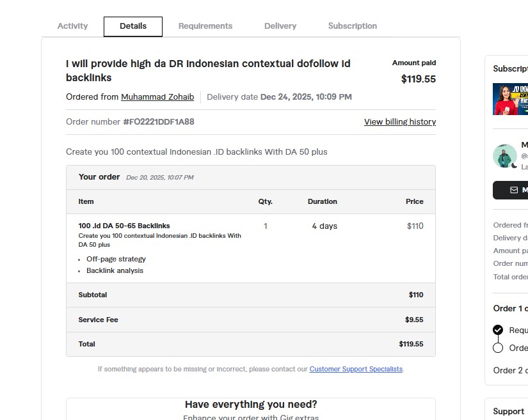Viewport: 528px width, 420px height.
Task: Click the seller avatar picture
Action: [504, 156]
